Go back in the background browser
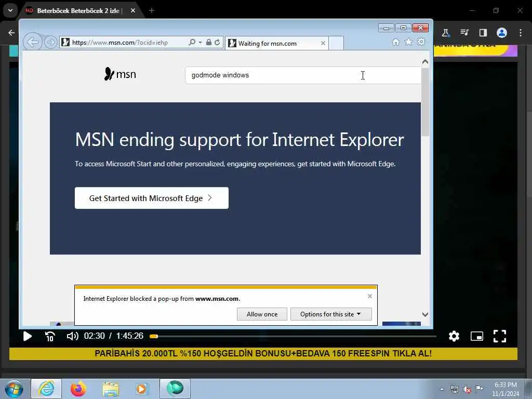 [x=11, y=33]
